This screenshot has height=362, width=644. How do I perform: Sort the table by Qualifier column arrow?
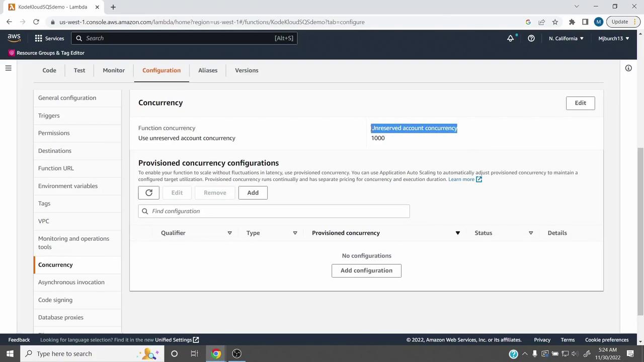(229, 233)
